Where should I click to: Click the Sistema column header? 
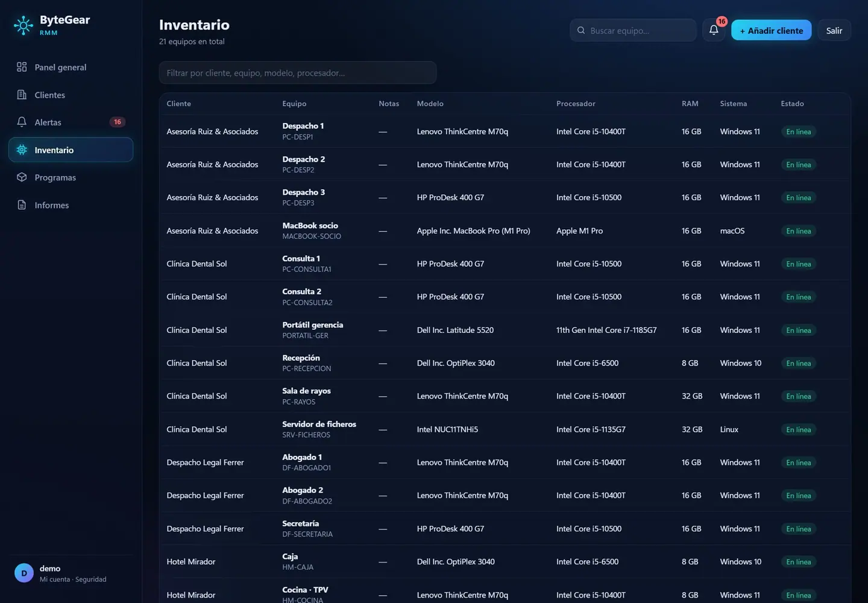pyautogui.click(x=734, y=104)
